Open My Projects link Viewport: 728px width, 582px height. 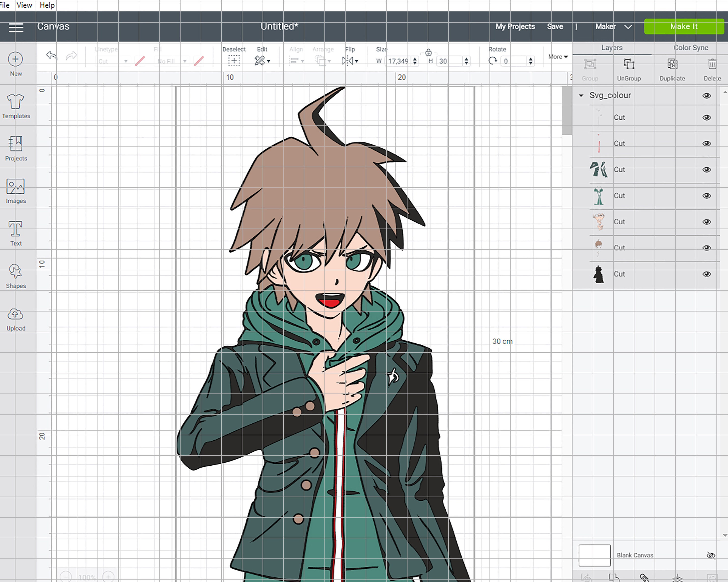point(515,27)
